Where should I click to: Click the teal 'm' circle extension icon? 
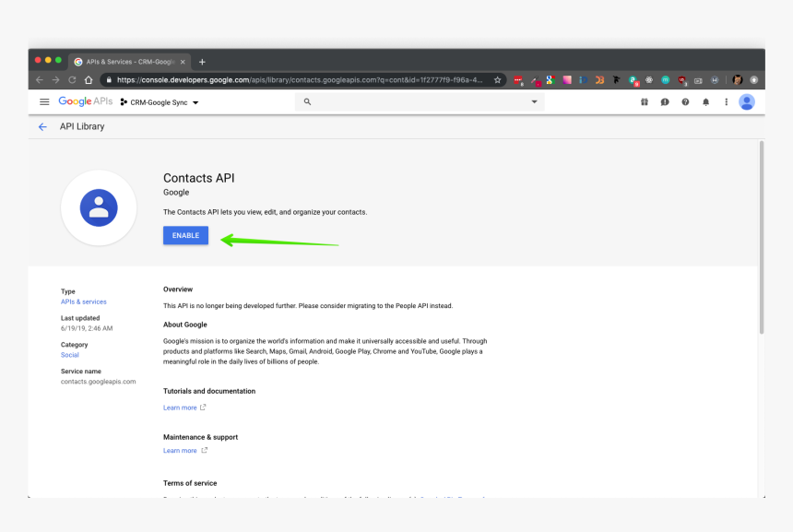coord(666,80)
